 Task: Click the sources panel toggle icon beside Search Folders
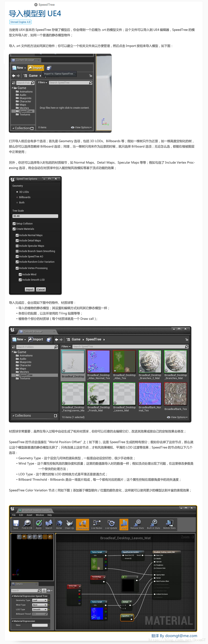[x=14, y=347]
